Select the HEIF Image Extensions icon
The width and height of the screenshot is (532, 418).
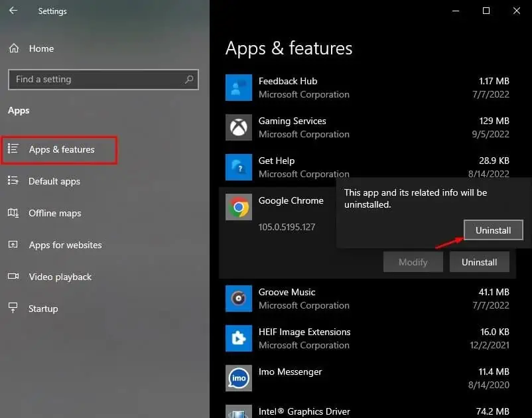tap(239, 338)
